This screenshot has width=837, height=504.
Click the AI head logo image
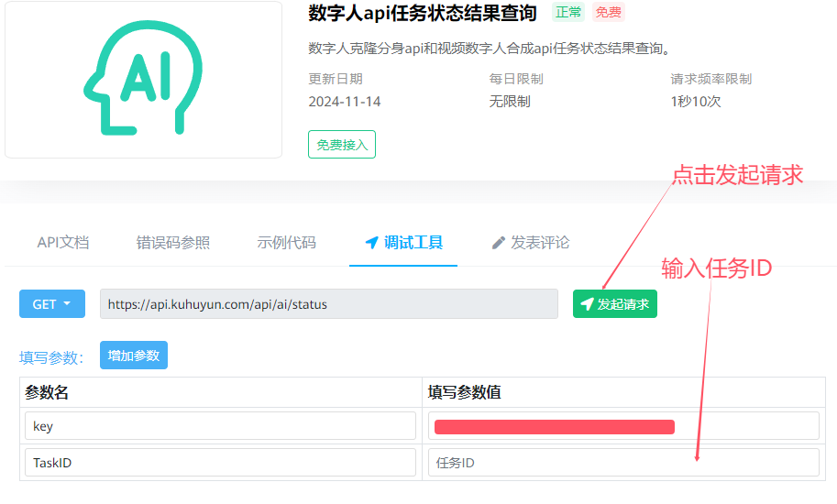pyautogui.click(x=142, y=80)
